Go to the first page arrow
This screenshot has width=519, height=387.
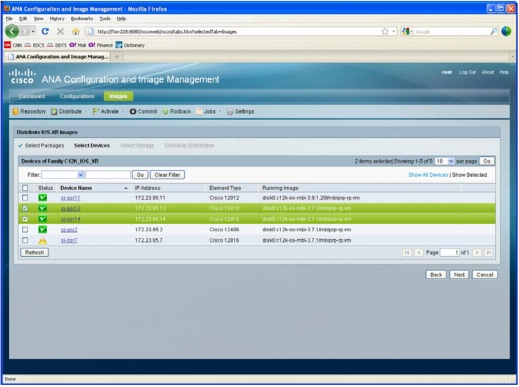(407, 252)
